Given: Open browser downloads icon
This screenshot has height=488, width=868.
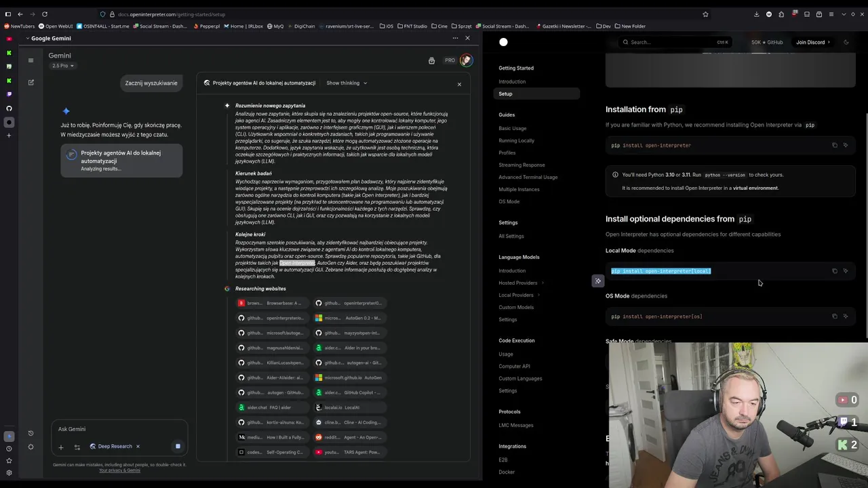Looking at the screenshot, I should (x=756, y=14).
